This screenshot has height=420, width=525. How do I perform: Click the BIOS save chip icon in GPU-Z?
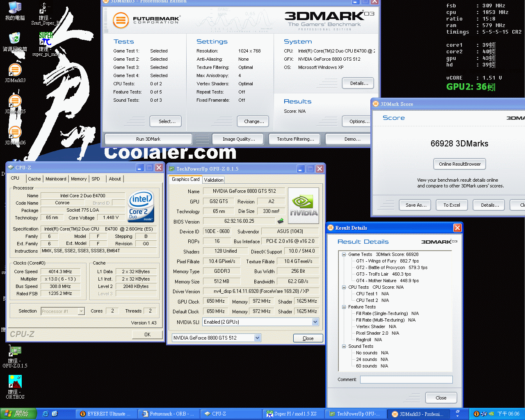tap(281, 221)
